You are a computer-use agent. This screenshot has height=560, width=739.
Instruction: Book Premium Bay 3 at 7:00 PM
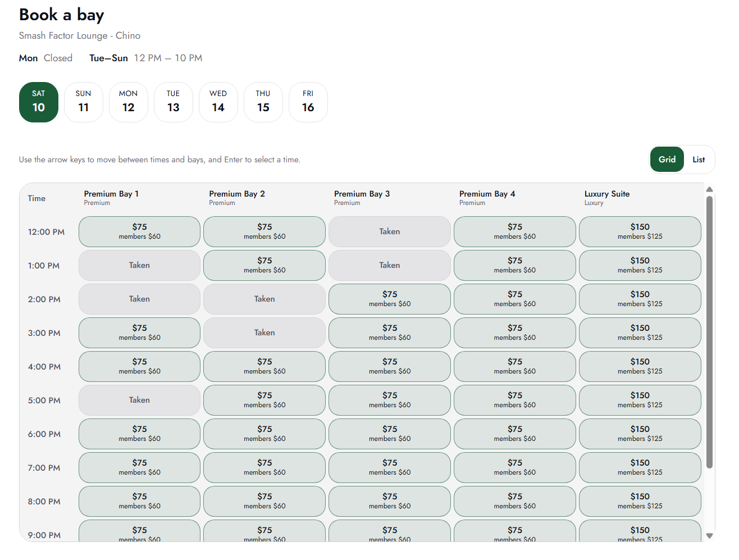click(x=390, y=467)
